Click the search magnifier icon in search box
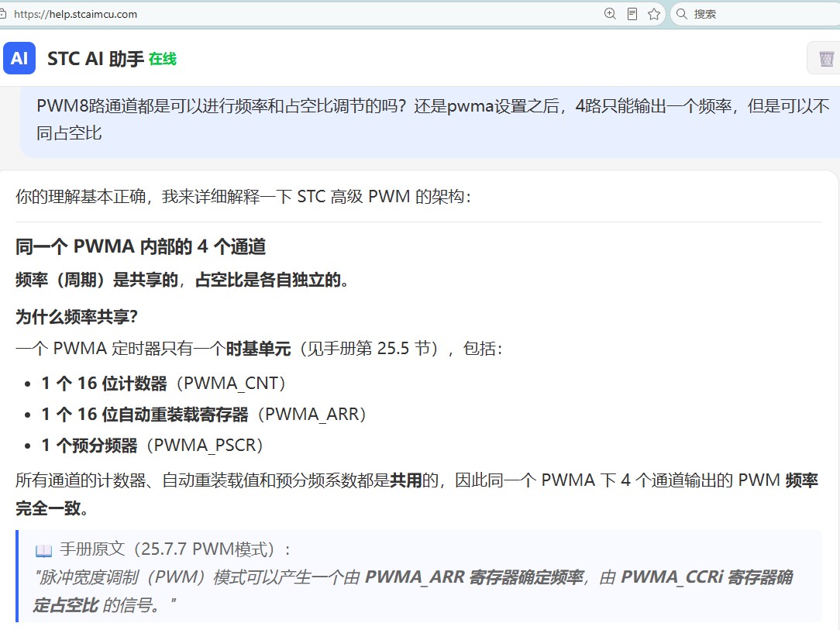The image size is (840, 630). tap(681, 14)
